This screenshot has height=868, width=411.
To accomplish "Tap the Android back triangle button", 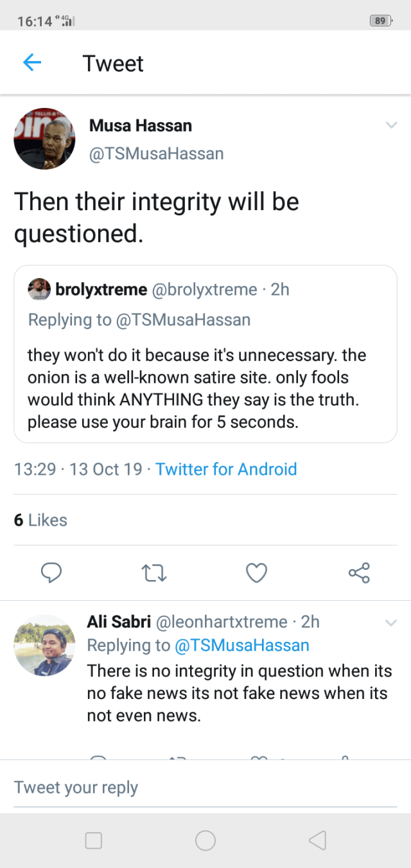I will (x=318, y=840).
